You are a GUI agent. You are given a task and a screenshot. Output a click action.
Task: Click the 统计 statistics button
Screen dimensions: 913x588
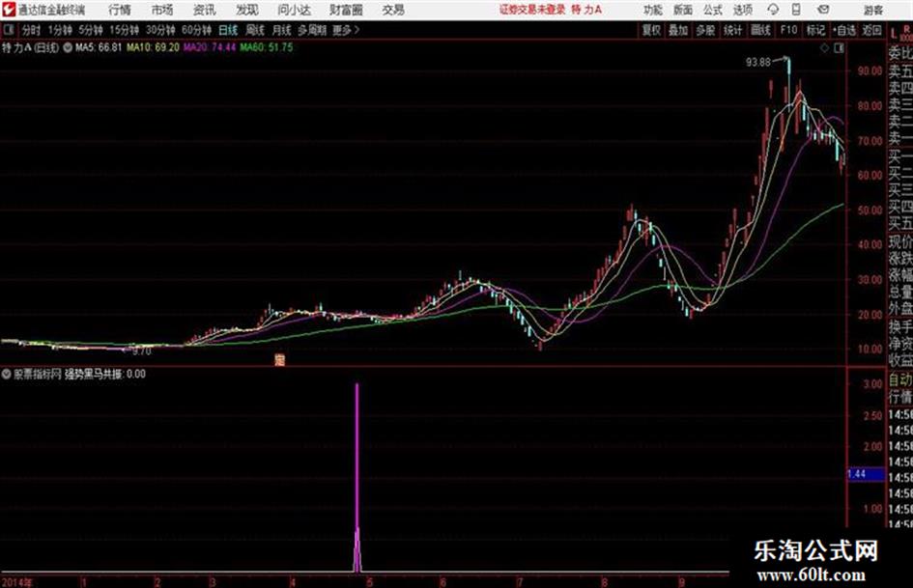(x=733, y=30)
